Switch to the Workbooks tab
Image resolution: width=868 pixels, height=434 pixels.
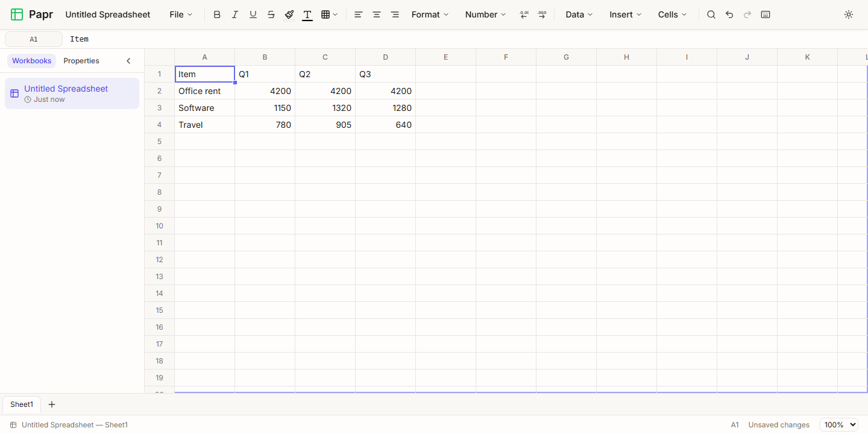tap(32, 61)
